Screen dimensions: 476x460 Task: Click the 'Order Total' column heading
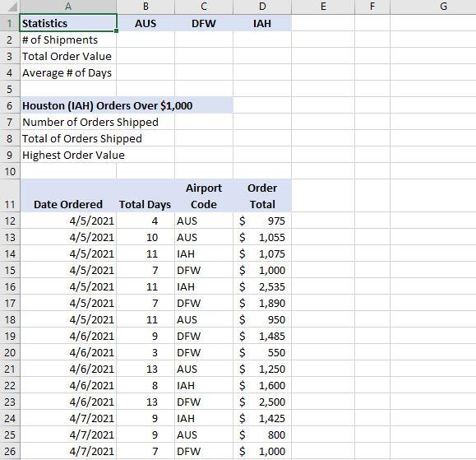click(x=262, y=196)
